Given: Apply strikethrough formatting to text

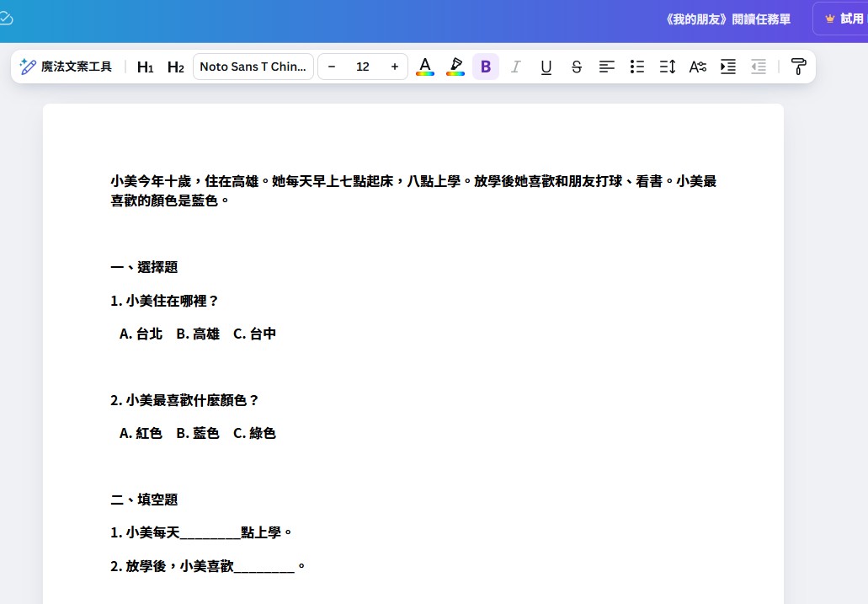Looking at the screenshot, I should pyautogui.click(x=576, y=67).
